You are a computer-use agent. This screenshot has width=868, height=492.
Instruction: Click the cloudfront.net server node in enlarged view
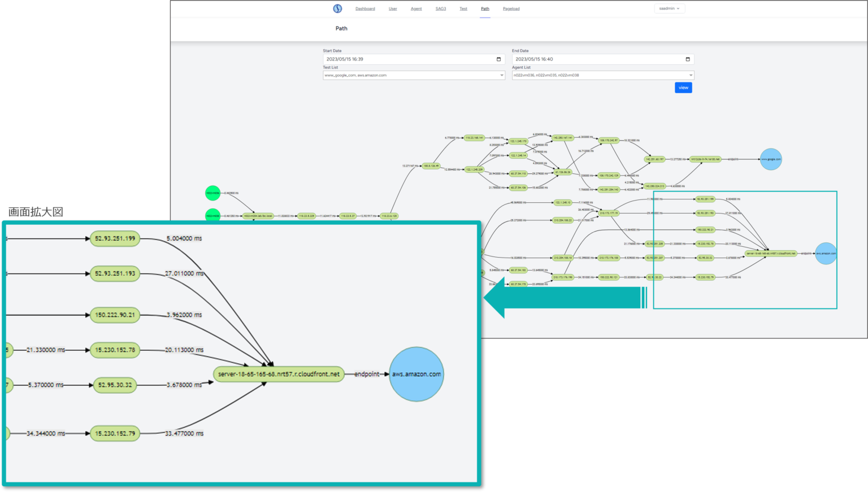pos(279,374)
